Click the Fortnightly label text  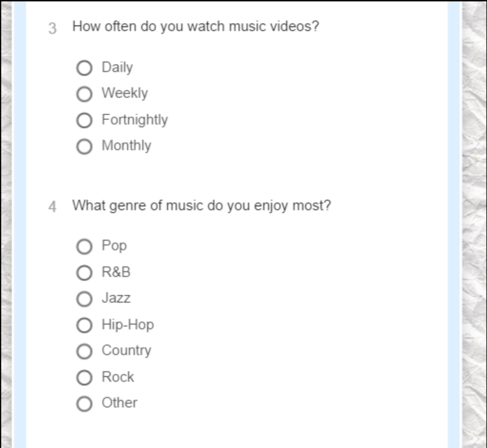(135, 120)
